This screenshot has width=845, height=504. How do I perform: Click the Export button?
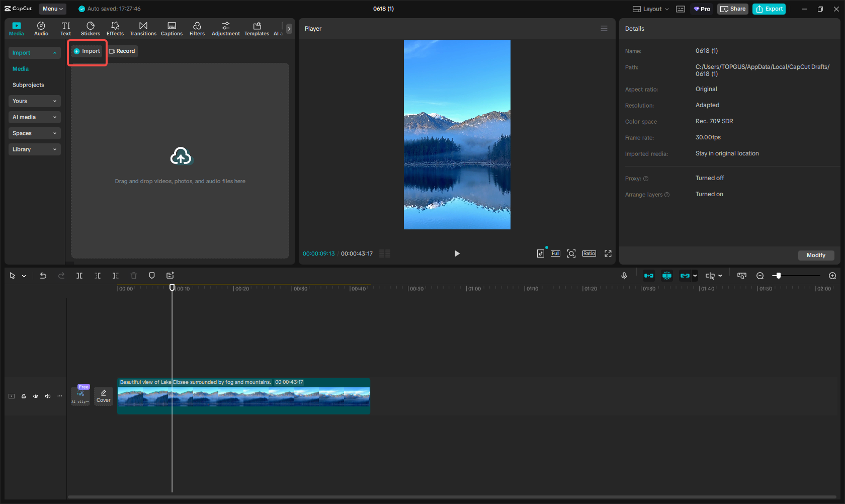tap(769, 9)
